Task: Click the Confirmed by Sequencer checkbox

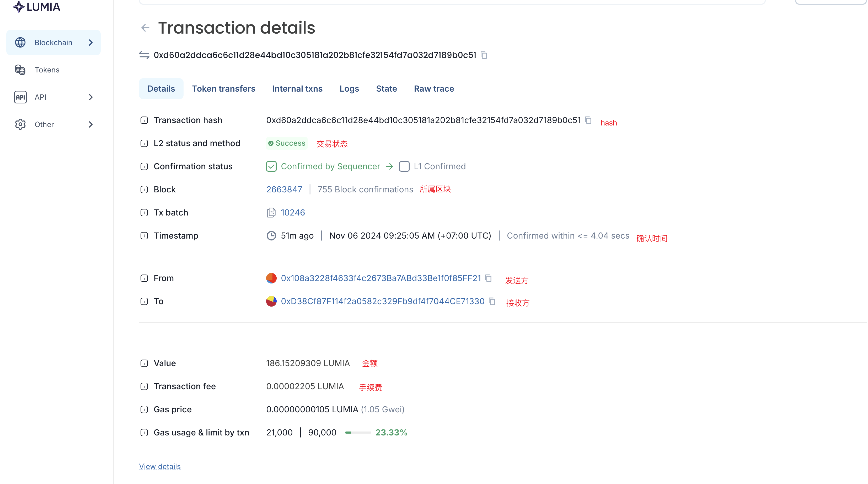Action: (x=271, y=166)
